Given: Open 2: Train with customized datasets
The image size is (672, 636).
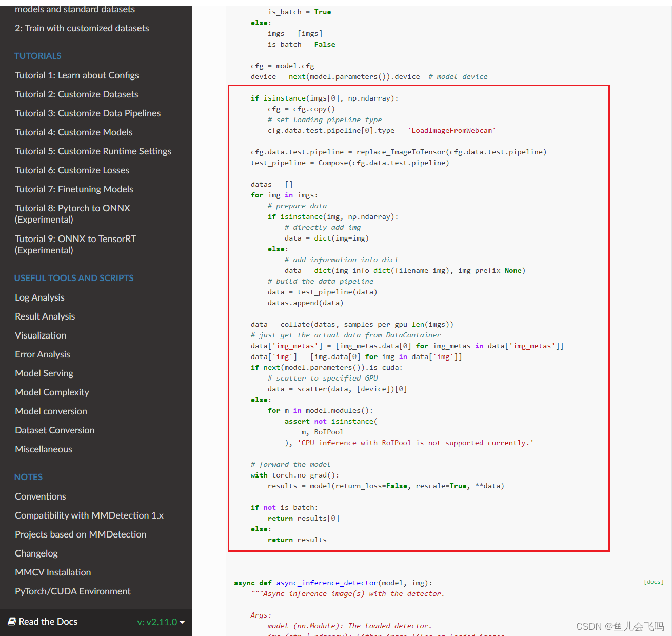Looking at the screenshot, I should pos(82,28).
